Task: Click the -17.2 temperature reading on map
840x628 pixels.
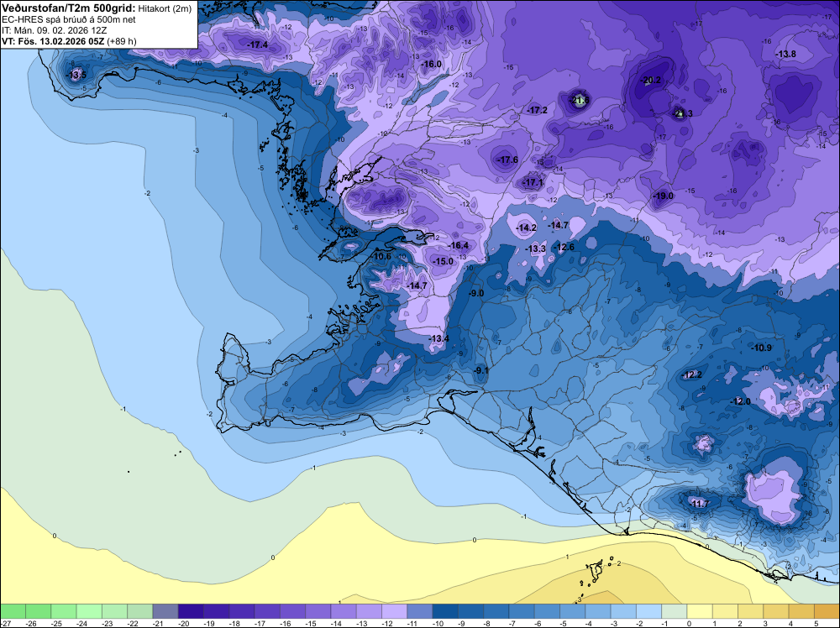Action: point(538,110)
